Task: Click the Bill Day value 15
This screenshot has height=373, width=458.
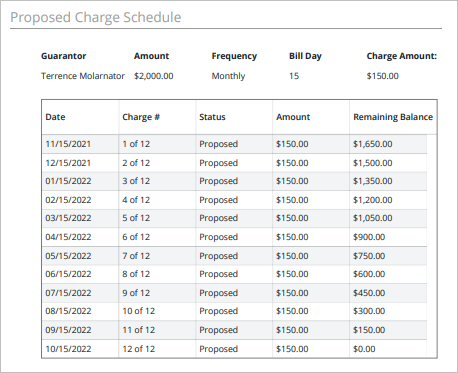Action: (x=294, y=76)
